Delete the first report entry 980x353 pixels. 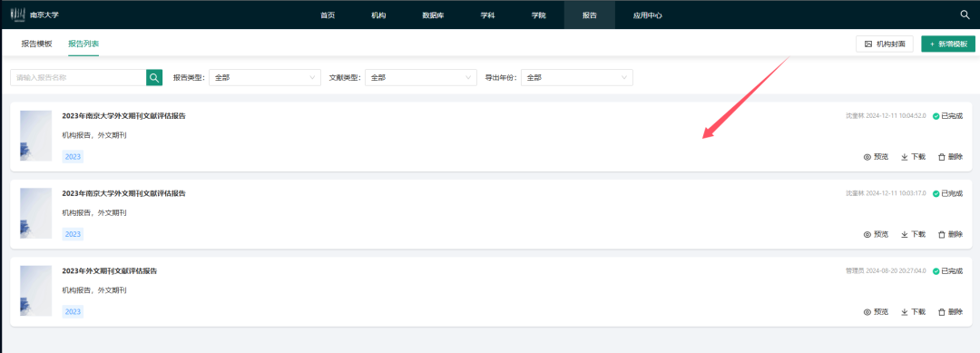(x=951, y=157)
